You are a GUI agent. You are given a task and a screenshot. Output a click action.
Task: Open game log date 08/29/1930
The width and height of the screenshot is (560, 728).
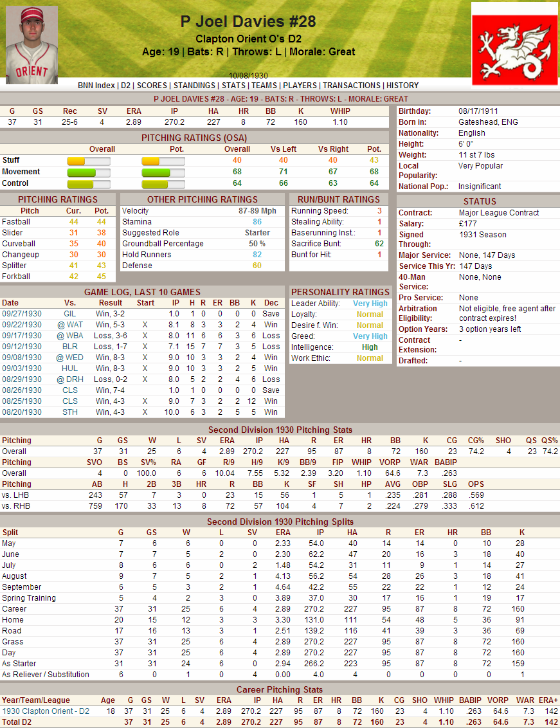click(x=22, y=379)
